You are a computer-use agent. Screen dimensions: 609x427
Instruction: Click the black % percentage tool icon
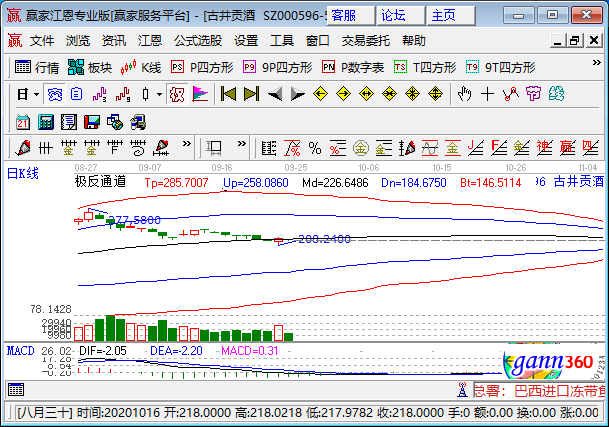coord(315,148)
